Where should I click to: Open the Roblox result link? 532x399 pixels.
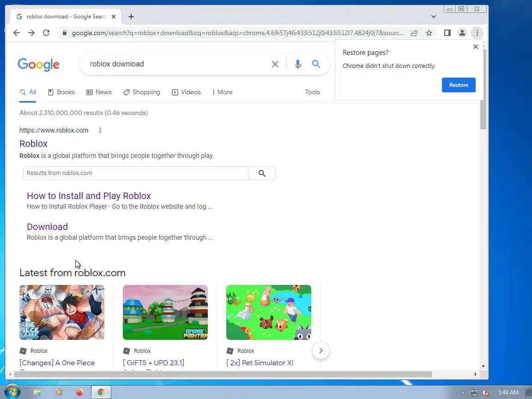tap(33, 144)
